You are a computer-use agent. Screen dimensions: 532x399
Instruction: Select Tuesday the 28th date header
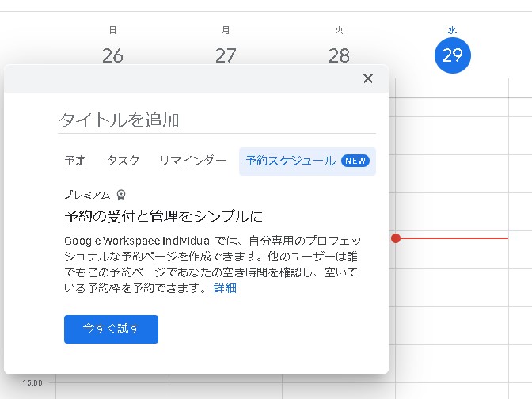point(339,55)
